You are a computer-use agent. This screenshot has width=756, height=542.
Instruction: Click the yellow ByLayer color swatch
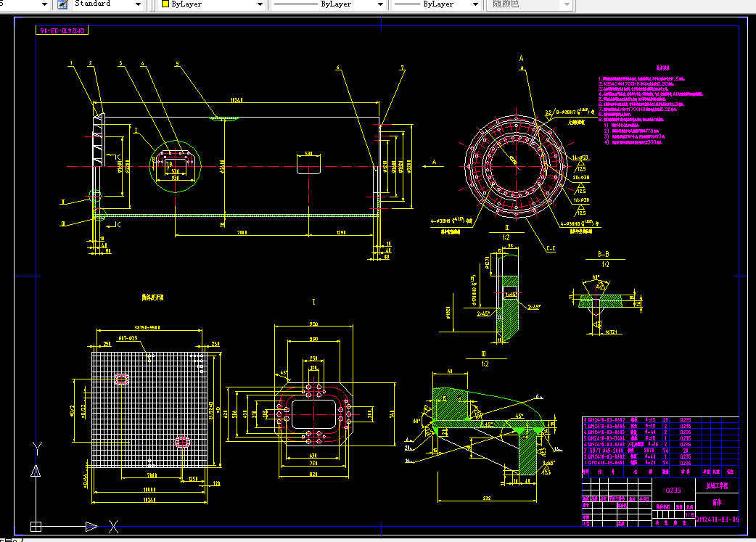(x=165, y=4)
